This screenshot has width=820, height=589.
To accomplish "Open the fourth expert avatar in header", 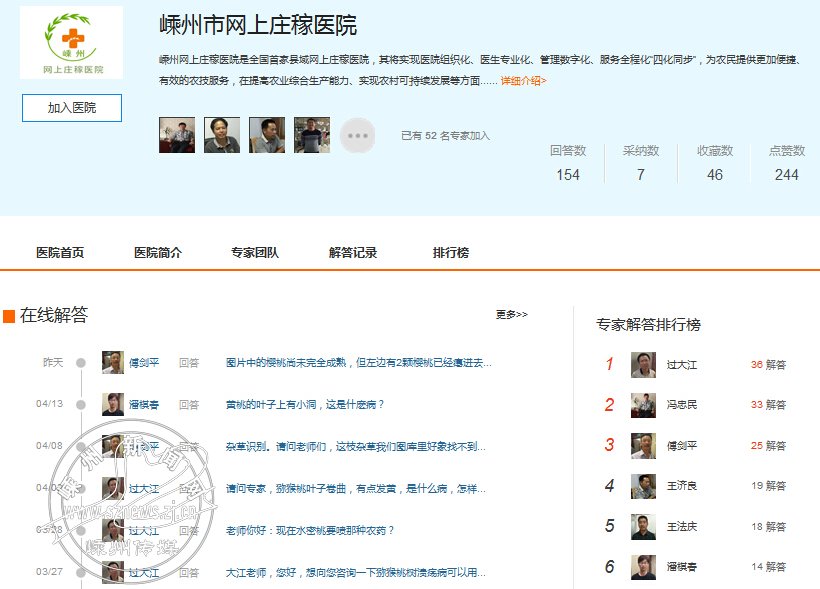I will [x=312, y=135].
